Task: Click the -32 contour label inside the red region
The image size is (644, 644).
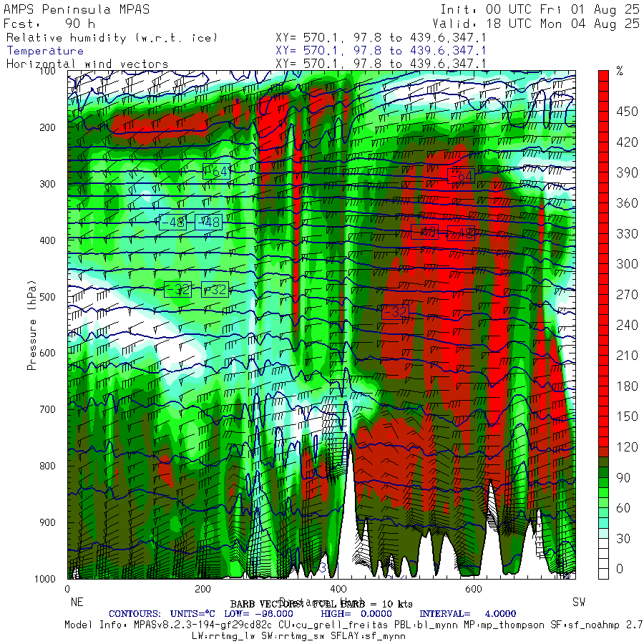Action: [x=396, y=312]
